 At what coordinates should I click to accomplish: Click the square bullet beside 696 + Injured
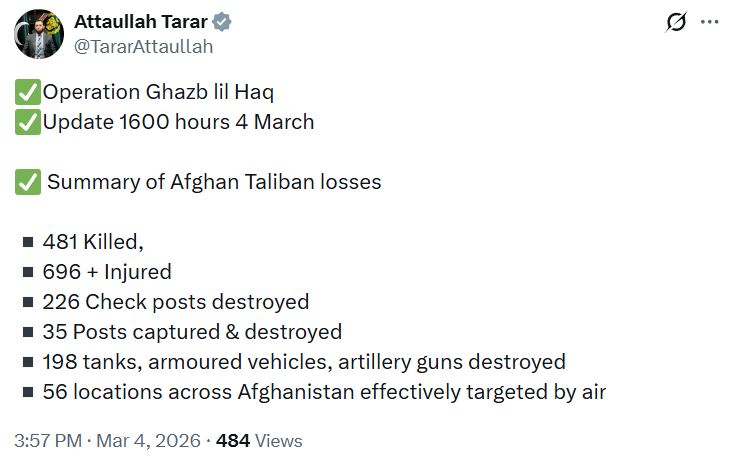click(x=27, y=272)
